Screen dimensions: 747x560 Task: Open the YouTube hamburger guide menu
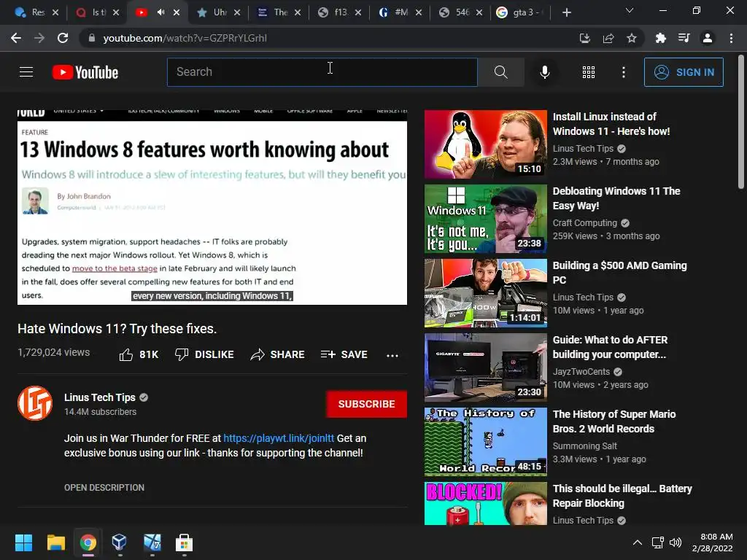click(x=26, y=72)
